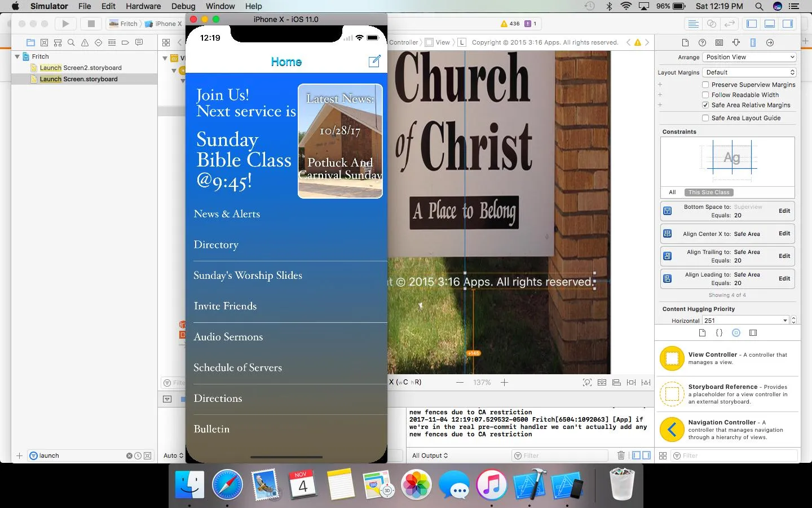
Task: Select the This Size Class constraints tab
Action: pyautogui.click(x=709, y=192)
